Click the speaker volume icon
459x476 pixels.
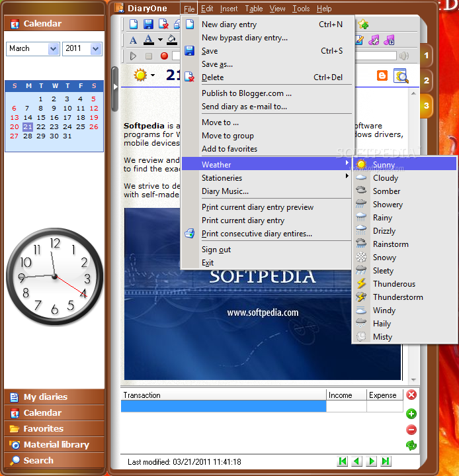point(404,56)
